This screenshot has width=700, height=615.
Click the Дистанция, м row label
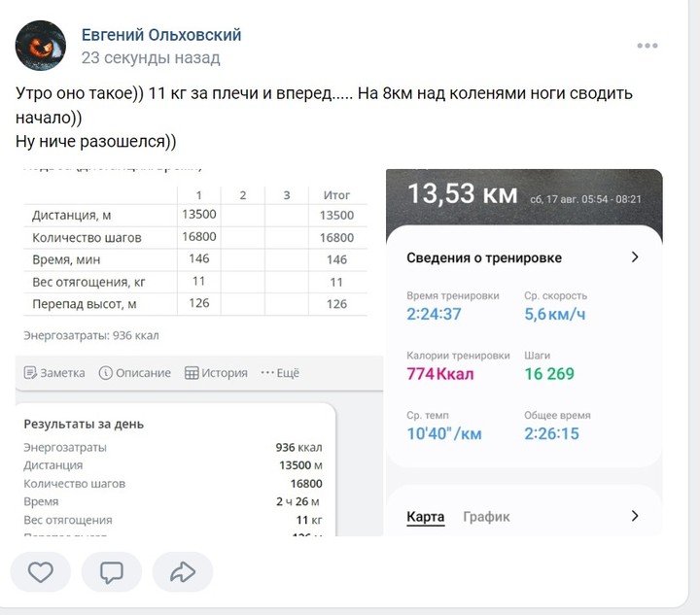(x=71, y=216)
